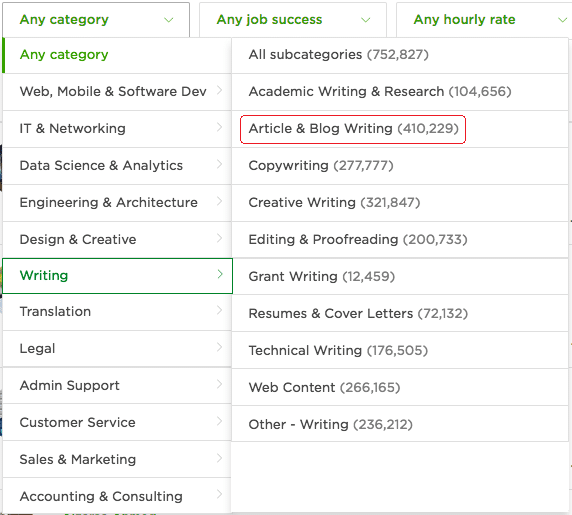Click the green chevron beside Writing
Screen dimensions: 572x515
pos(220,274)
